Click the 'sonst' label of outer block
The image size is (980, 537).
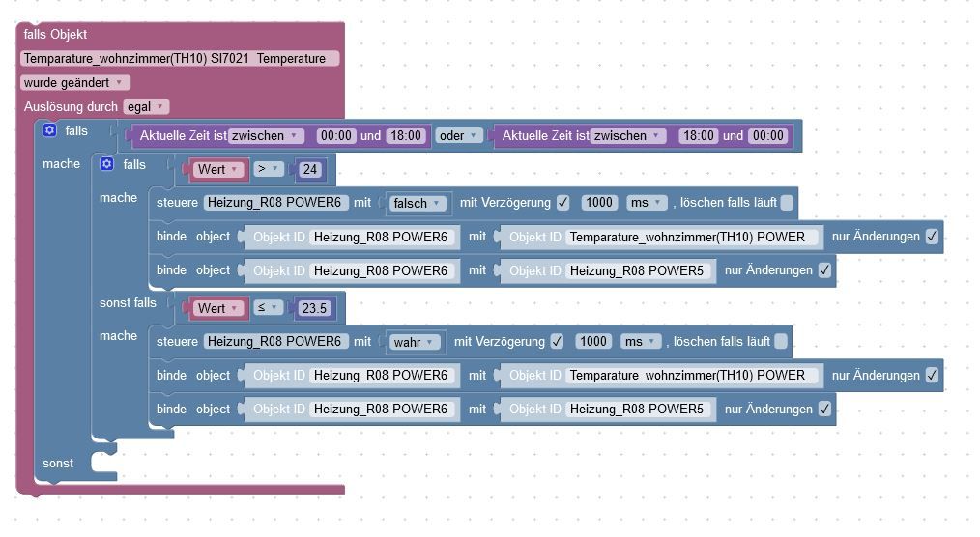(57, 464)
